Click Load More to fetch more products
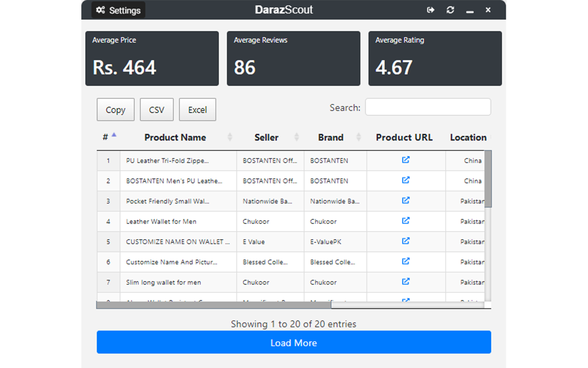The image size is (588, 368). tap(294, 343)
